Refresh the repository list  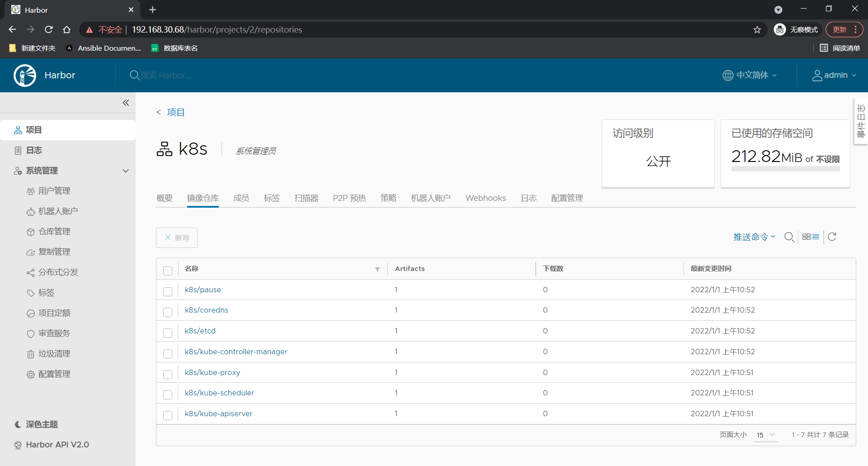832,237
